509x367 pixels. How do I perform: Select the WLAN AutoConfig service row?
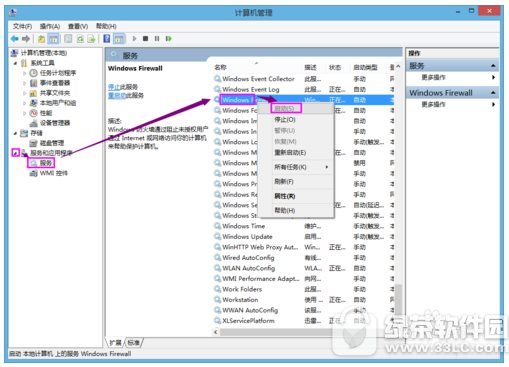pos(304,268)
